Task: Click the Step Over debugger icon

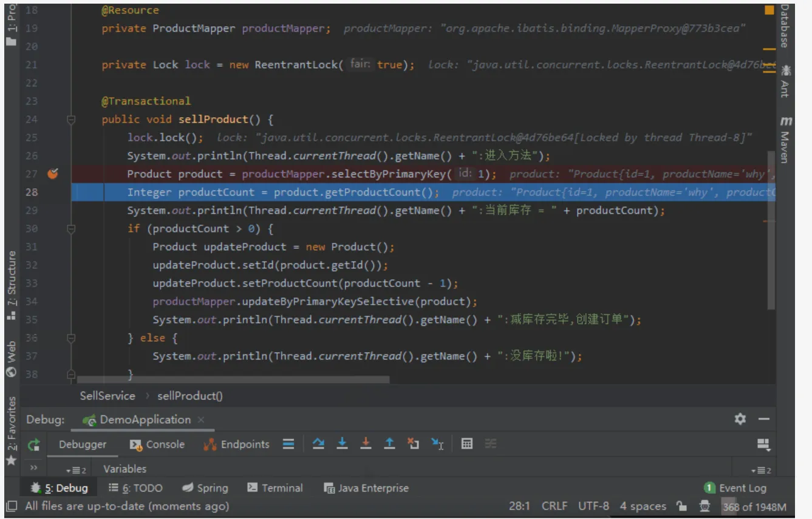Action: (x=318, y=444)
